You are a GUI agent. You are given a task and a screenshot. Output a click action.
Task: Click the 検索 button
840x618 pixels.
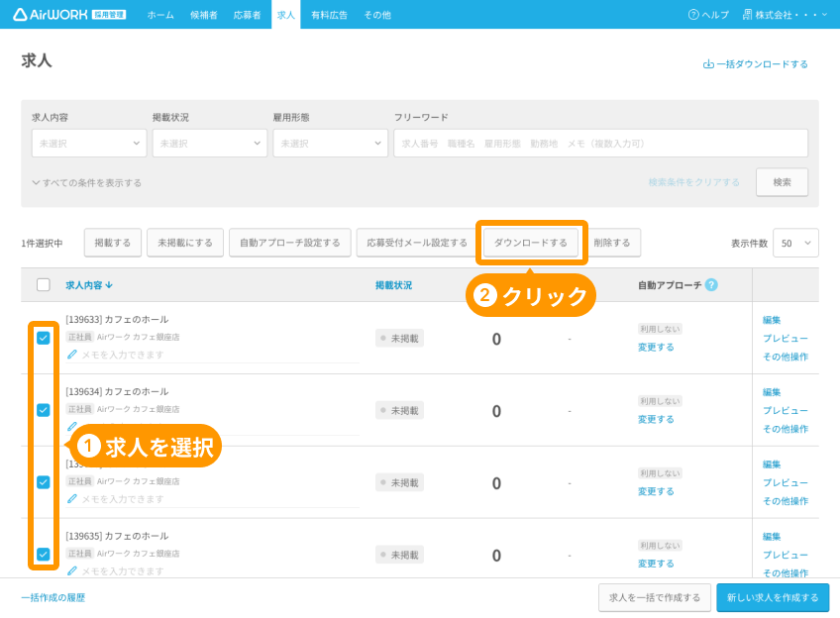(783, 182)
